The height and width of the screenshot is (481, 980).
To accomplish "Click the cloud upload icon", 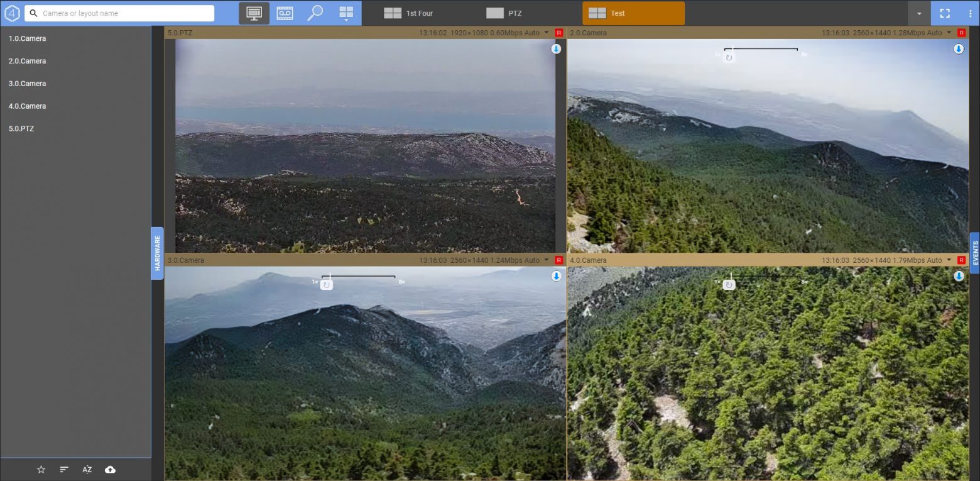I will [110, 470].
